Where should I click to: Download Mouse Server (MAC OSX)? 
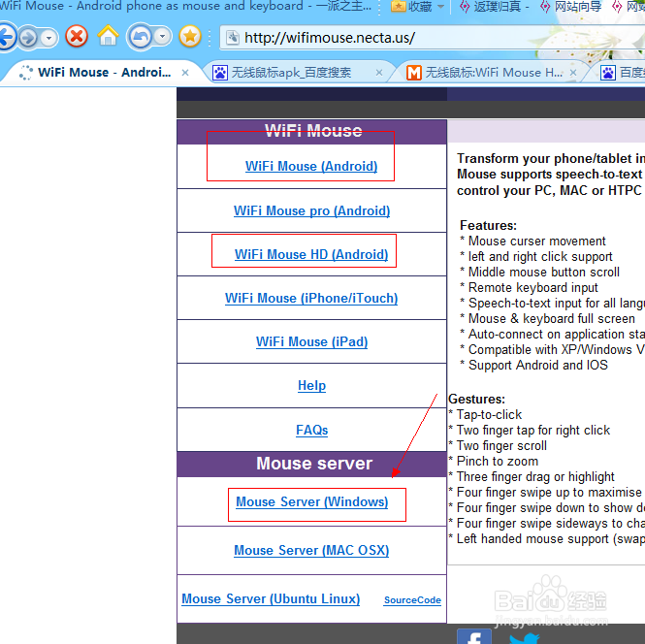(x=311, y=550)
